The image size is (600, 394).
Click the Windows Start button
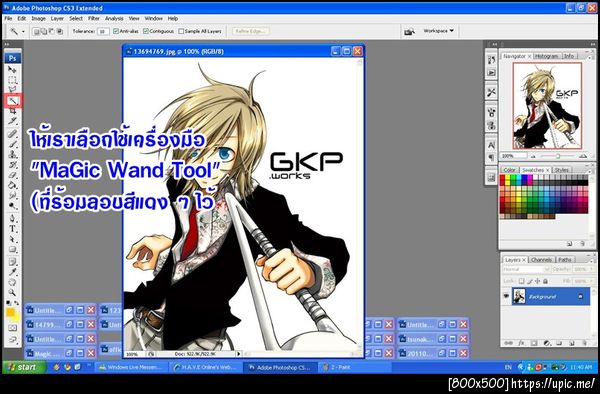point(24,367)
